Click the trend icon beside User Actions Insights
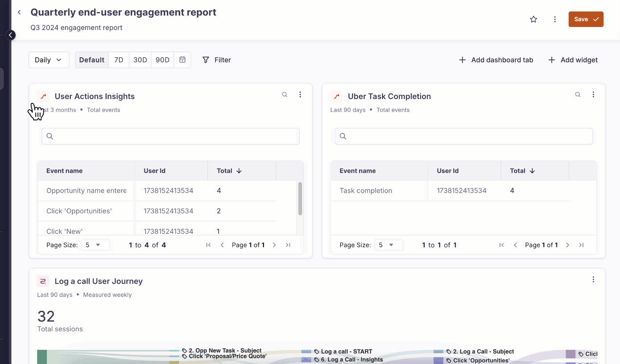The height and width of the screenshot is (364, 620). [43, 96]
